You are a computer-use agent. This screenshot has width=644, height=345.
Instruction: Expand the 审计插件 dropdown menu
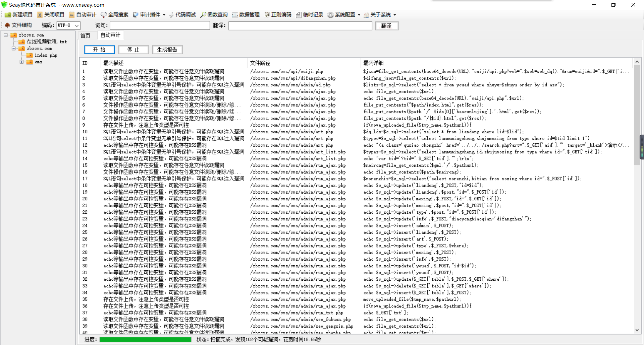[x=164, y=15]
